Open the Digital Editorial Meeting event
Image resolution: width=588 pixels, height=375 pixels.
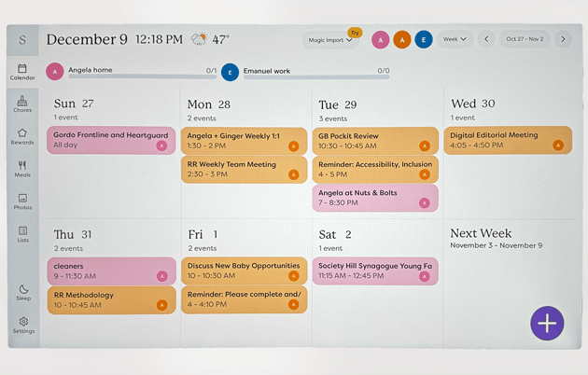click(x=508, y=140)
